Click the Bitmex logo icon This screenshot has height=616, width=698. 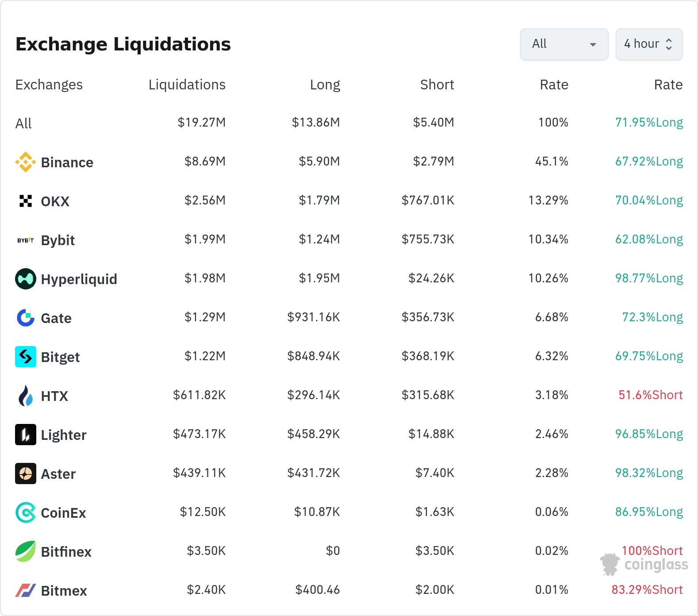(x=26, y=590)
